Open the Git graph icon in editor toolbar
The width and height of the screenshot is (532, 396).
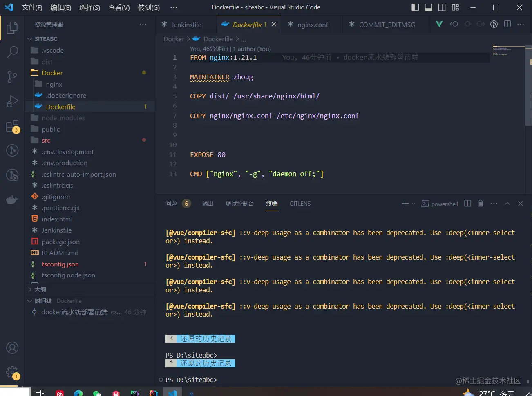[494, 24]
